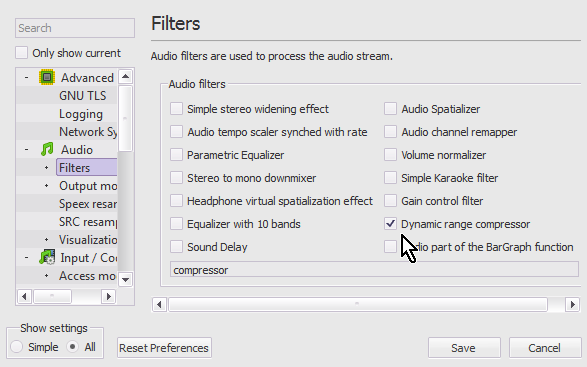The image size is (587, 367).
Task: Enable the Volume normalizer checkbox
Action: pos(390,155)
